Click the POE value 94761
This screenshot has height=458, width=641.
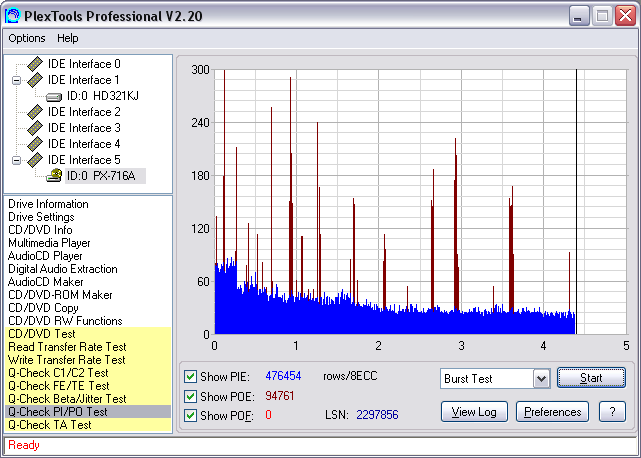[280, 396]
